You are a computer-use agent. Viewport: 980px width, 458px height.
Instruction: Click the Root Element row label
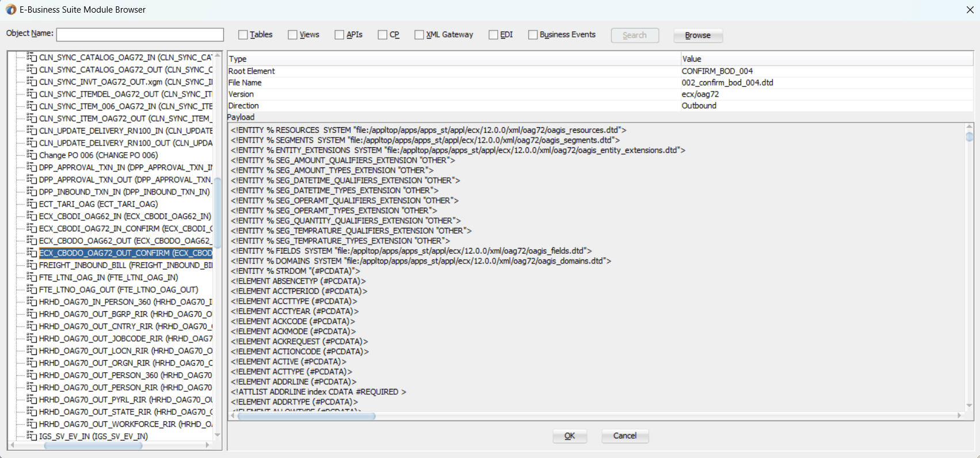coord(251,71)
